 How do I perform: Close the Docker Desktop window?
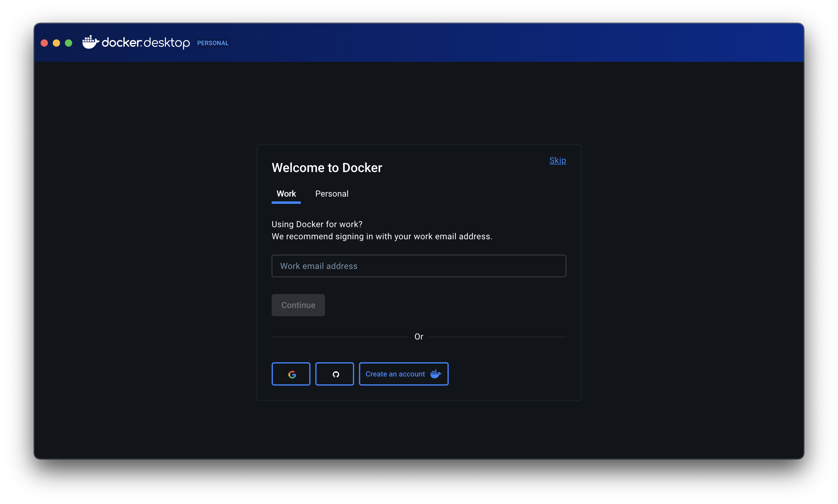[x=44, y=43]
